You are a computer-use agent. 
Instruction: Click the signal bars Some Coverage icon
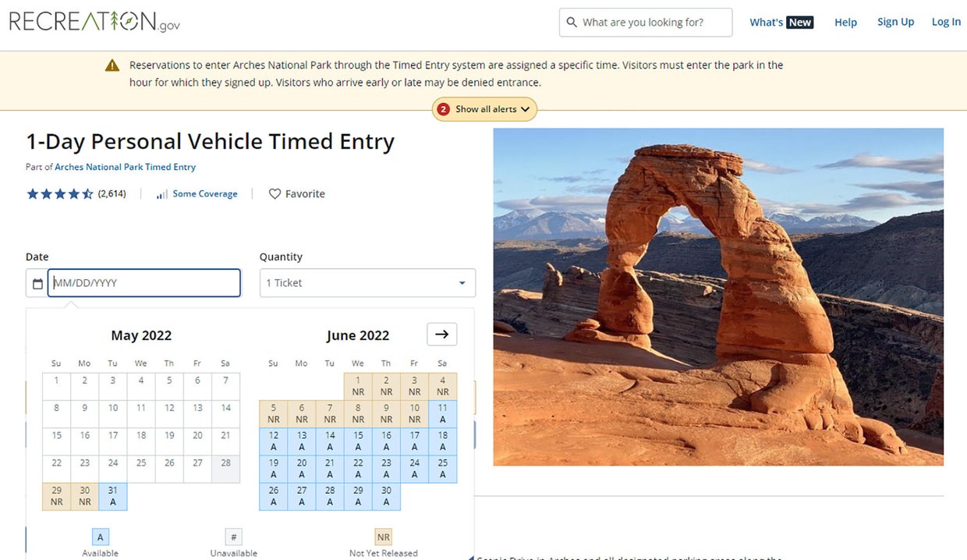pyautogui.click(x=161, y=194)
